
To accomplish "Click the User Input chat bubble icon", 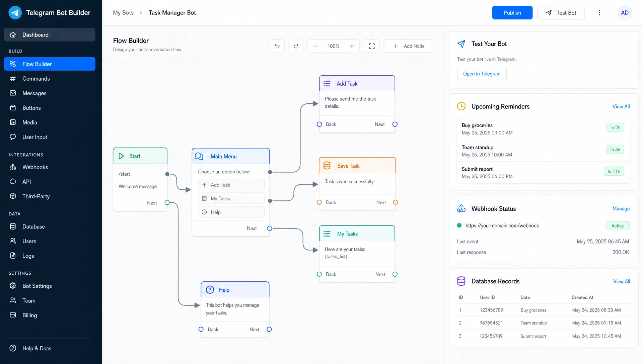I will [x=13, y=137].
